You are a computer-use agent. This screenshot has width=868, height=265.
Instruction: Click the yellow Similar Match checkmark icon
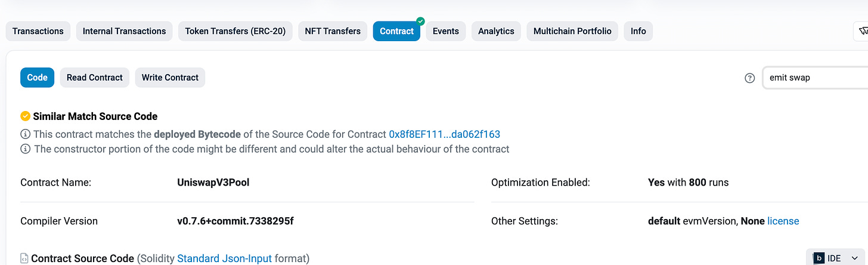[x=25, y=116]
